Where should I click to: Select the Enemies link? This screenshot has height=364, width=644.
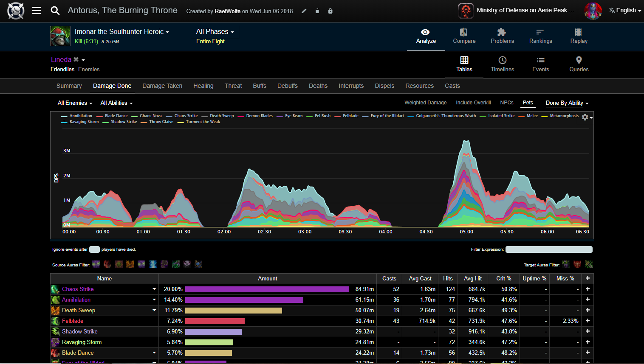[89, 70]
